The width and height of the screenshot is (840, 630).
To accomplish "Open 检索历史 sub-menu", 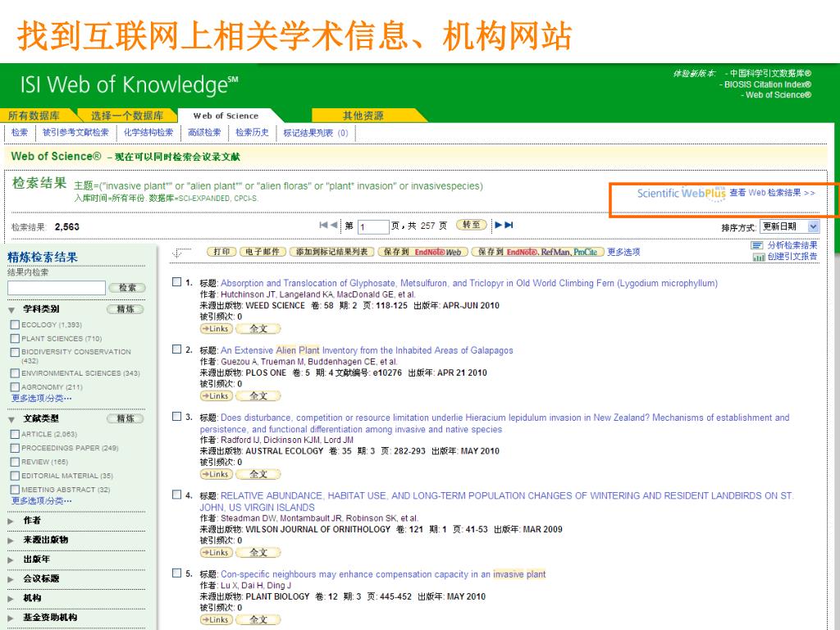I will coord(252,132).
